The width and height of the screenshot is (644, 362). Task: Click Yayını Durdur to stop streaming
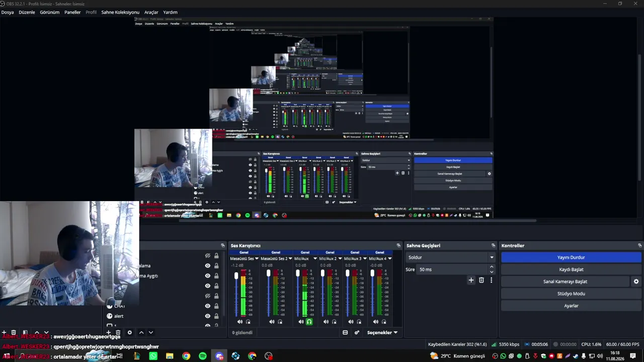coord(571,257)
